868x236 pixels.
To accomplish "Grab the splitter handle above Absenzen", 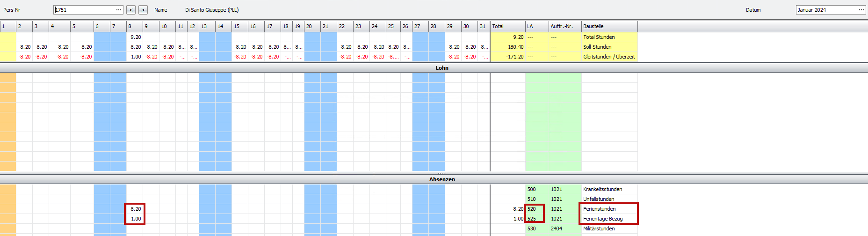I will (x=441, y=173).
